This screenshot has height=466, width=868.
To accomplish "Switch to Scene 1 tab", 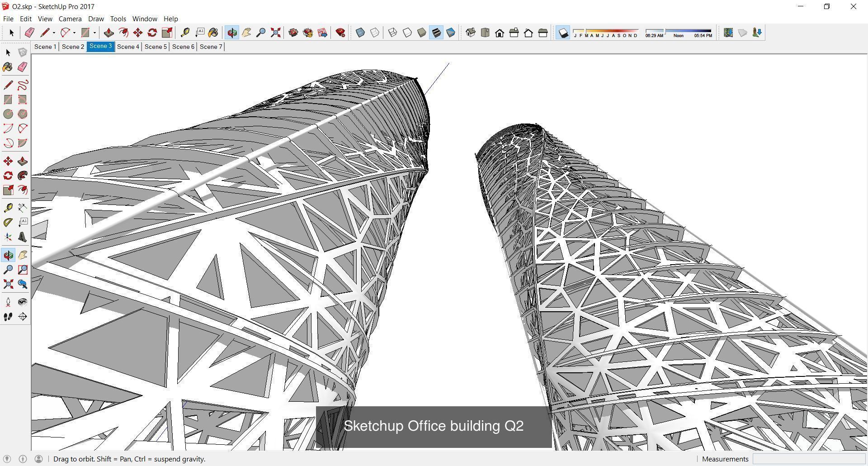I will click(x=45, y=47).
